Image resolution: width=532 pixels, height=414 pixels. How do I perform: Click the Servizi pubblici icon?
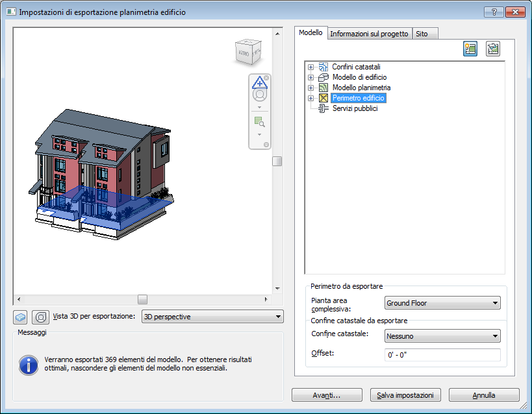click(x=323, y=108)
